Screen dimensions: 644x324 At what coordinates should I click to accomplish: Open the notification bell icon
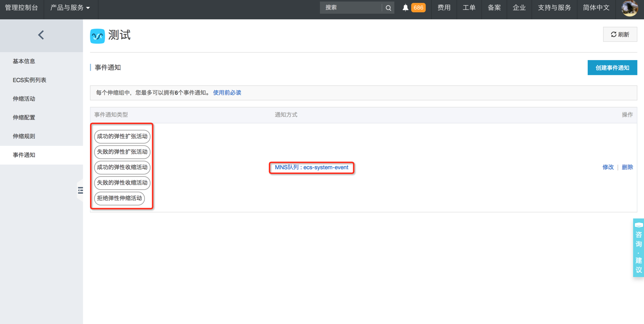tap(406, 8)
